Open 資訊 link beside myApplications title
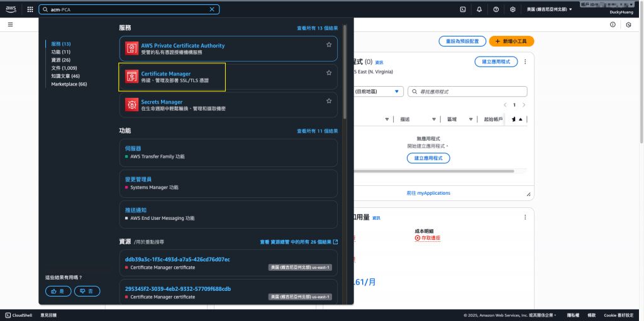This screenshot has height=321, width=644. 379,62
